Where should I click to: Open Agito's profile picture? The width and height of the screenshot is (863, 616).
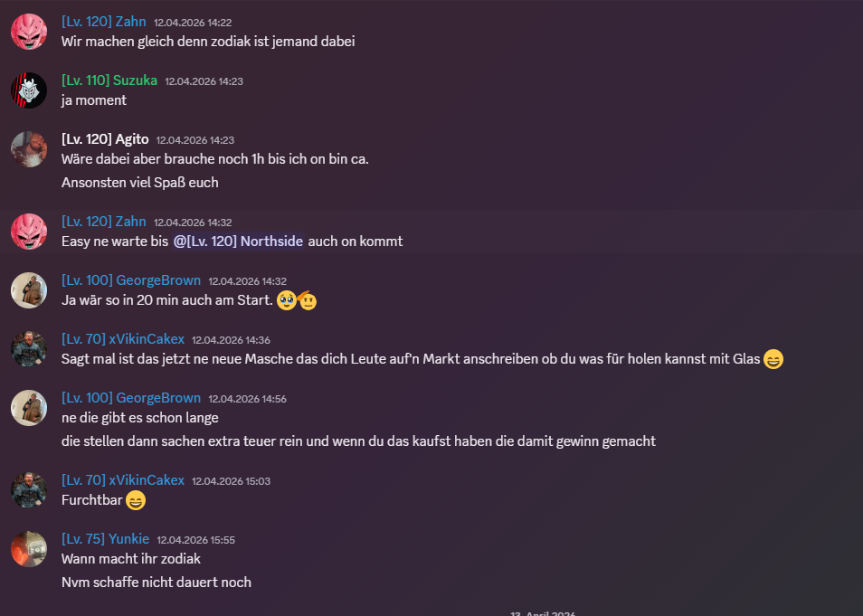29,149
